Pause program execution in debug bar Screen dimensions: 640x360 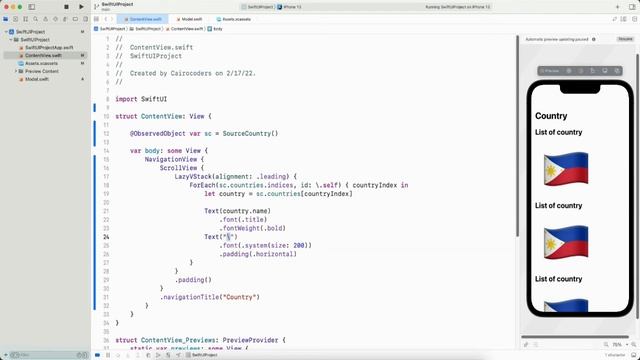(108, 355)
